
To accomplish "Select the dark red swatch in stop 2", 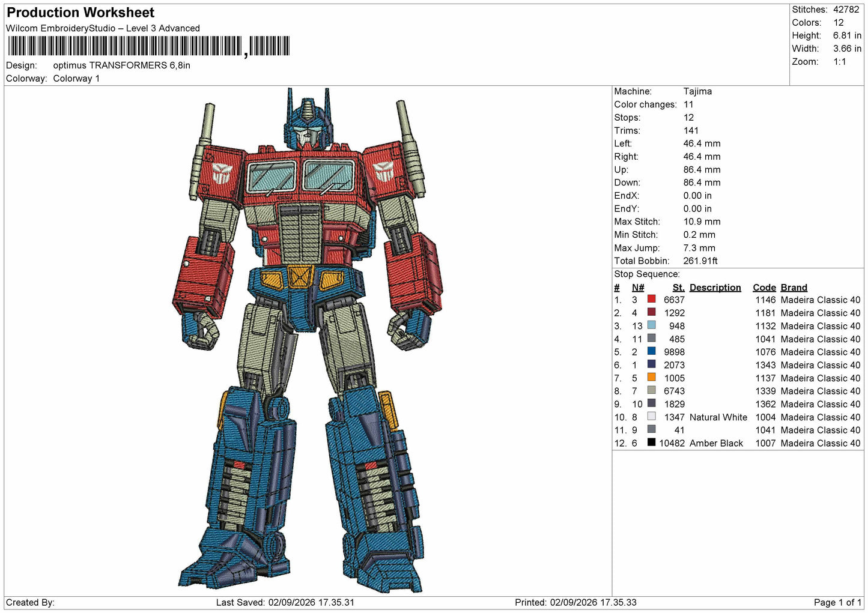I will pos(651,312).
